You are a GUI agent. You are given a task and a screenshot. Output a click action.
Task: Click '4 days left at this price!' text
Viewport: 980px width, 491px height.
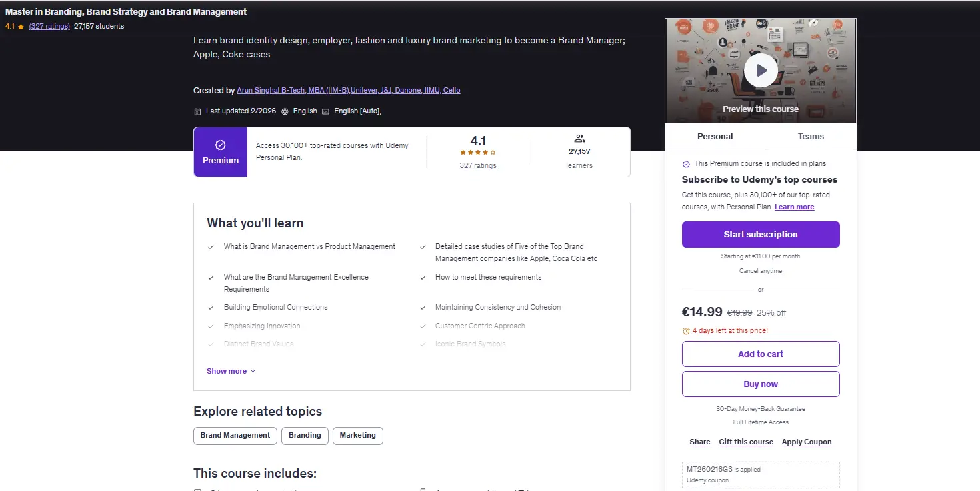730,331
